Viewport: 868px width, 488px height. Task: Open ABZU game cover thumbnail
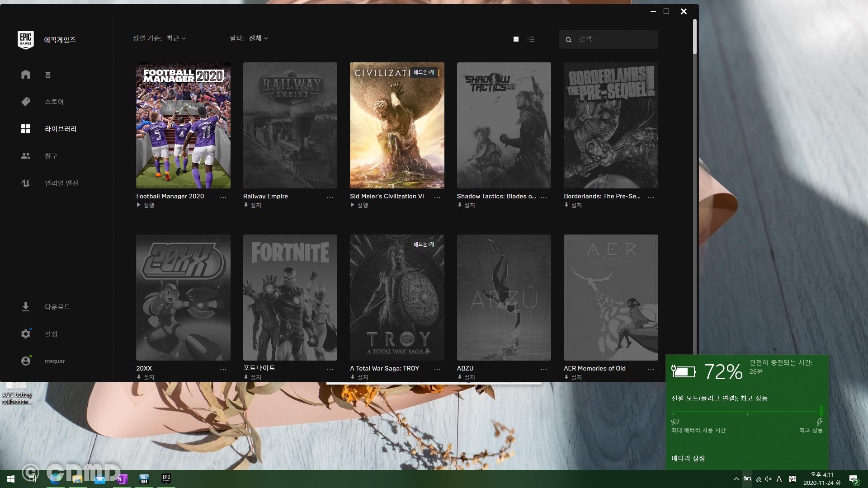(504, 297)
